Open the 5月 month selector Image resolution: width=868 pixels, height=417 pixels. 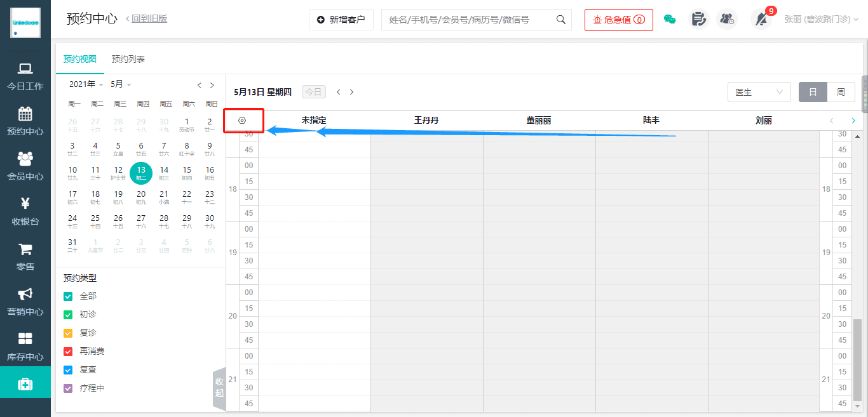pyautogui.click(x=121, y=84)
